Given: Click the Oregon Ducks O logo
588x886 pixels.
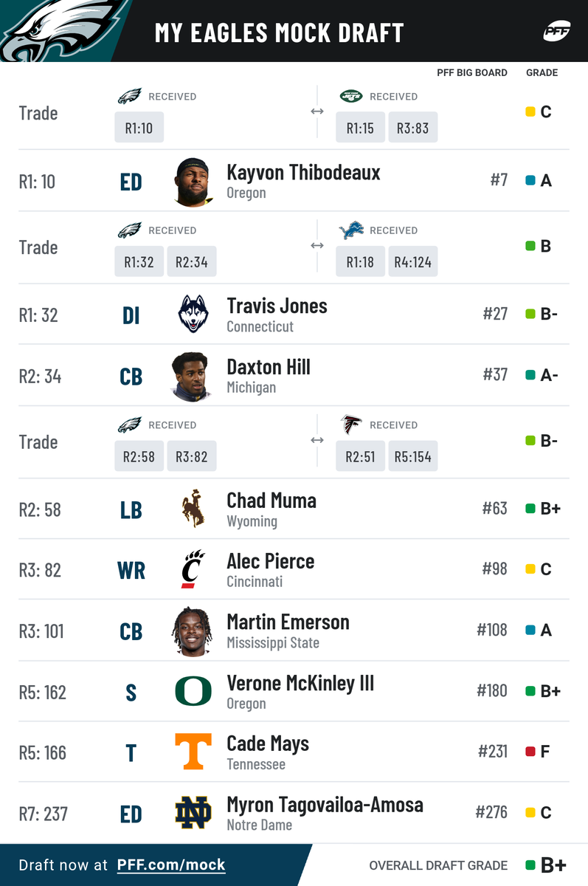Looking at the screenshot, I should tap(193, 692).
